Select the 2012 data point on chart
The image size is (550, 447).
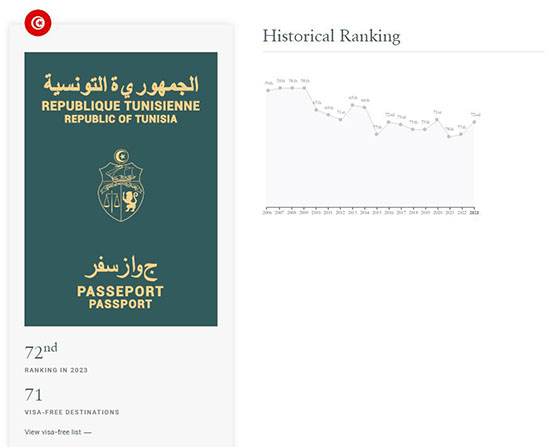click(341, 120)
